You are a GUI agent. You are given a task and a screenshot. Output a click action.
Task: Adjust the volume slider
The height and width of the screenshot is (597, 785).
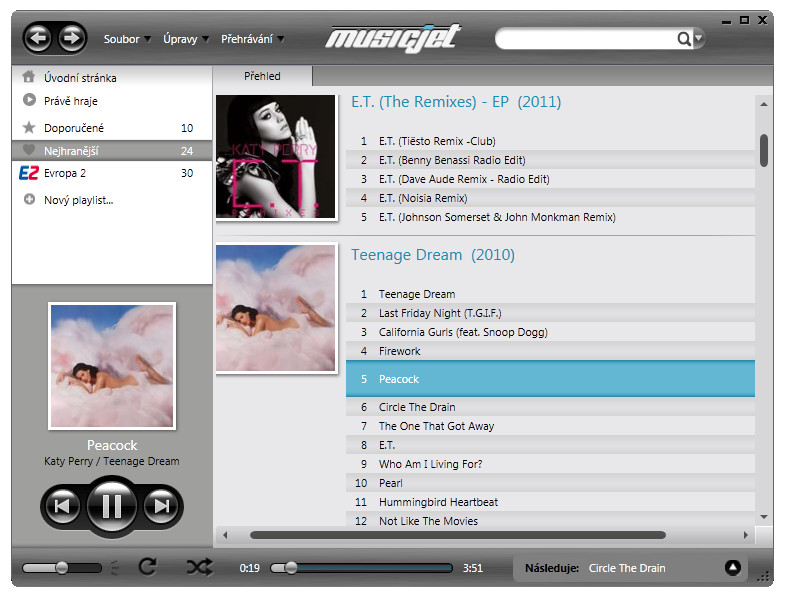tap(62, 568)
